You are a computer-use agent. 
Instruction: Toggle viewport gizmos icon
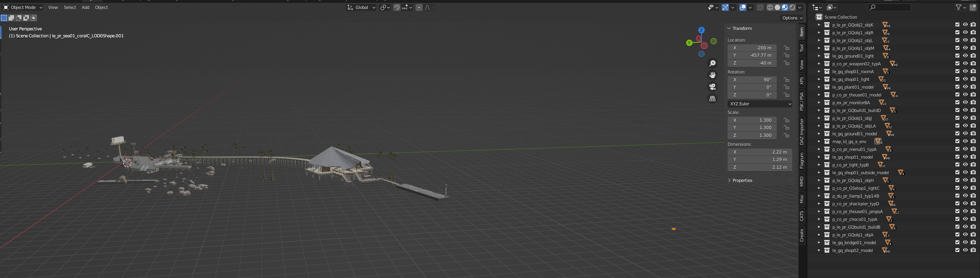725,7
